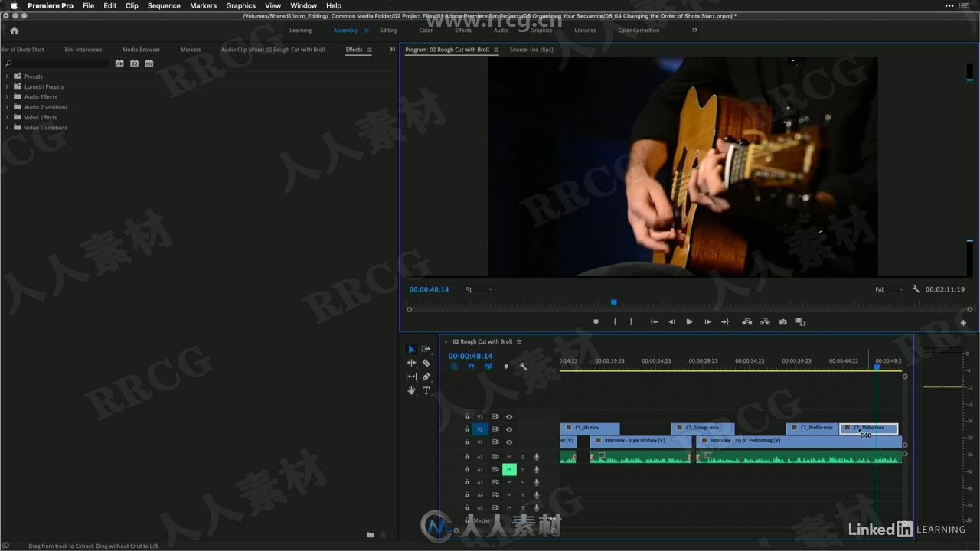The height and width of the screenshot is (551, 980).
Task: Open the Media Browser tab
Action: coord(141,50)
